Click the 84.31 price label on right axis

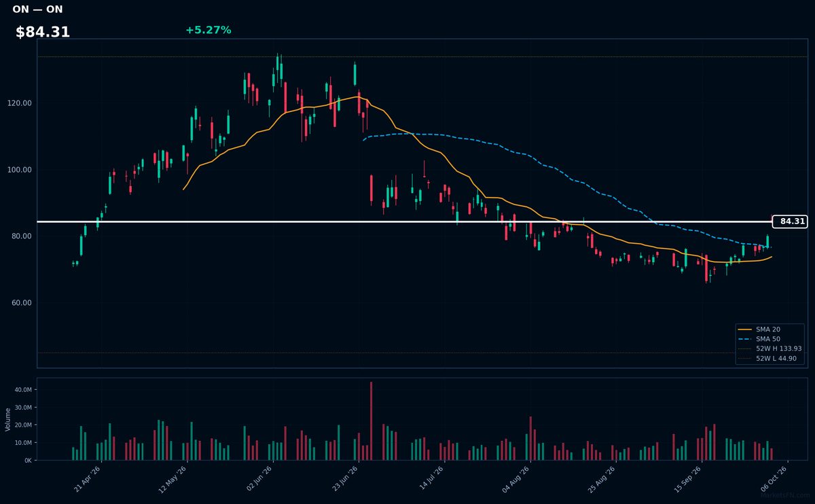pos(790,221)
